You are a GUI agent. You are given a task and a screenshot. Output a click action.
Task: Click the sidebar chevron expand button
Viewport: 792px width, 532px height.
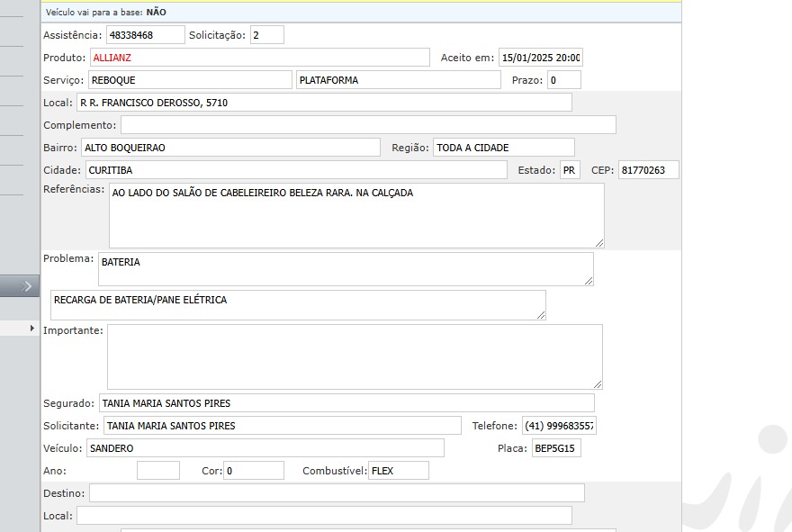(x=27, y=286)
